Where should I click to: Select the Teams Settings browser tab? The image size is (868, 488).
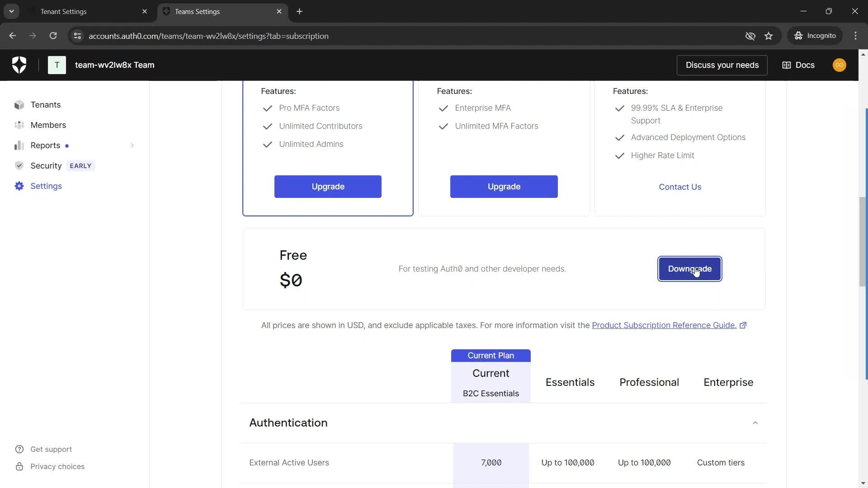(223, 11)
